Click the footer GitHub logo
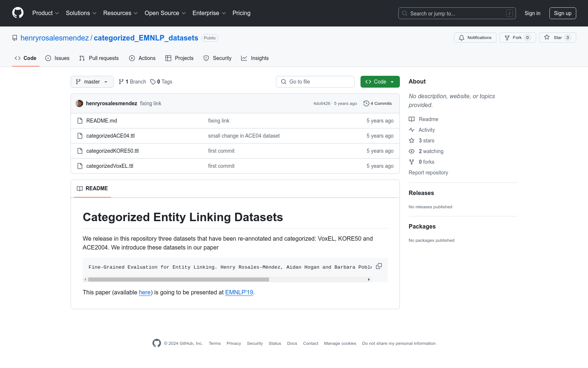This screenshot has width=588, height=368. [157, 343]
